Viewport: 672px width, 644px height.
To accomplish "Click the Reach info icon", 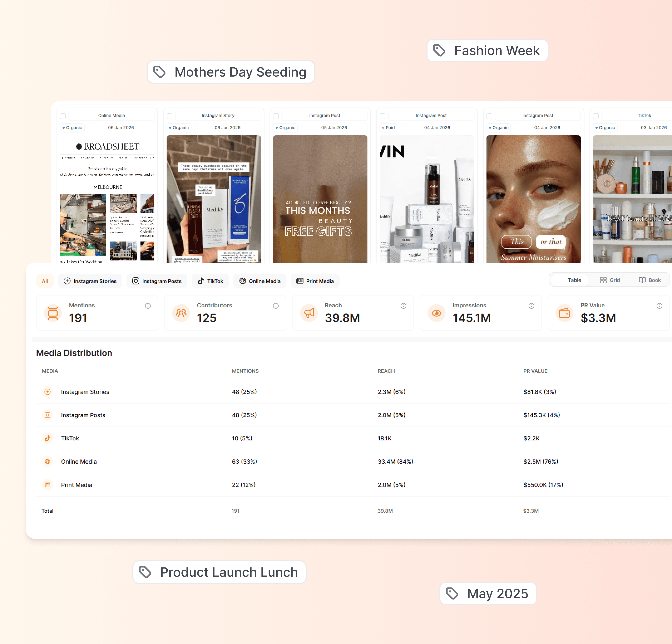I will point(403,306).
